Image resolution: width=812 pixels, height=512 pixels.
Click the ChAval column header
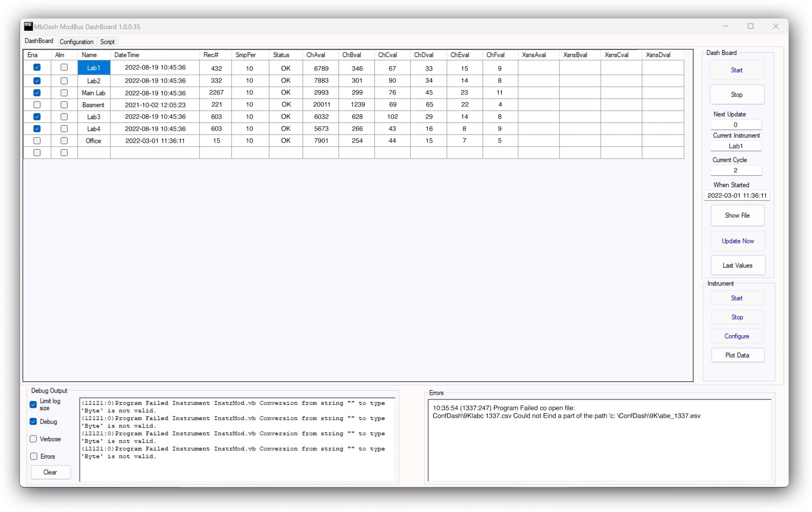[316, 55]
